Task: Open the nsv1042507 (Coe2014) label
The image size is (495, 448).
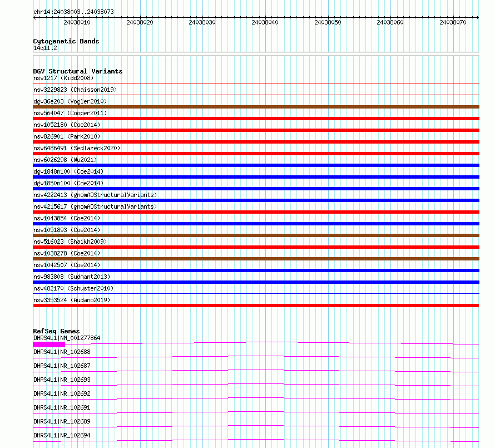Action: tap(67, 265)
